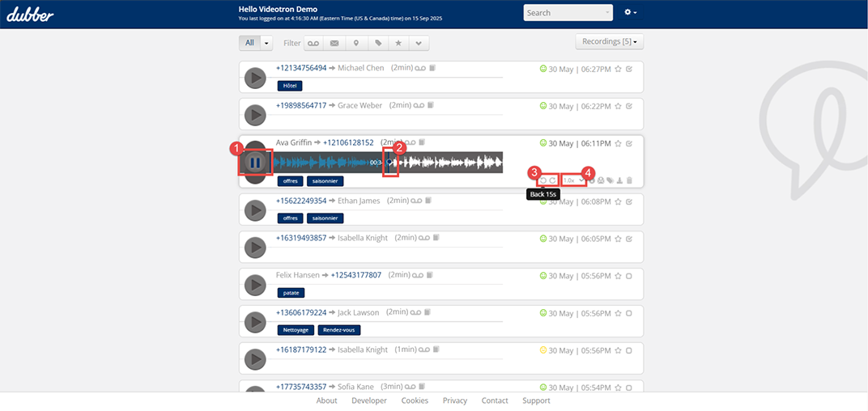Star the Grace Weber recording
Image resolution: width=868 pixels, height=411 pixels.
click(618, 106)
